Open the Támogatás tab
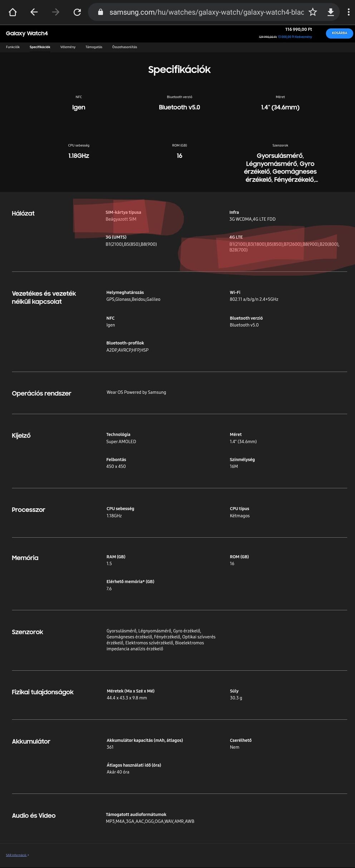 click(94, 47)
